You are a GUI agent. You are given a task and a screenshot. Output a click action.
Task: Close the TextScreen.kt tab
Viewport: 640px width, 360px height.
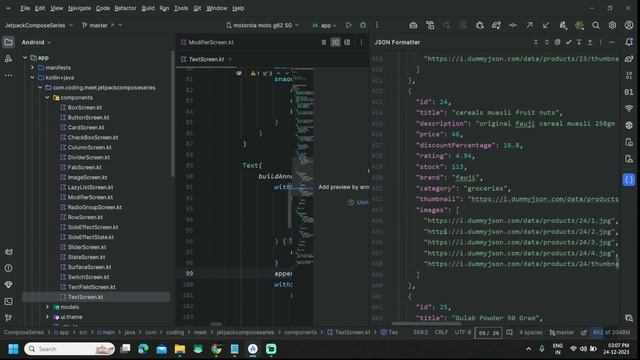[230, 59]
